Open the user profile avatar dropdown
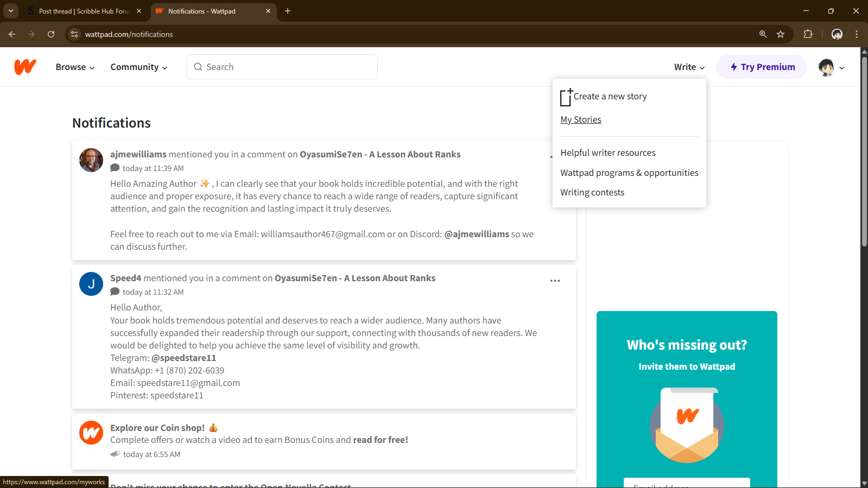The width and height of the screenshot is (868, 488). [831, 67]
